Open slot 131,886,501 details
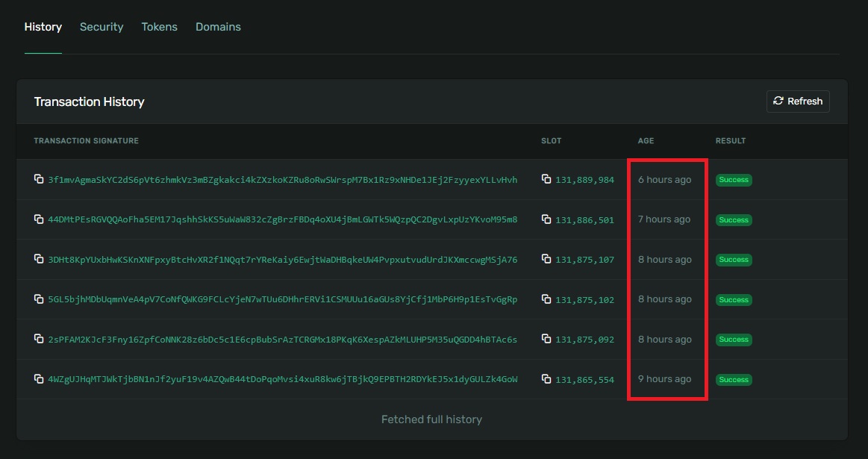 pos(584,220)
